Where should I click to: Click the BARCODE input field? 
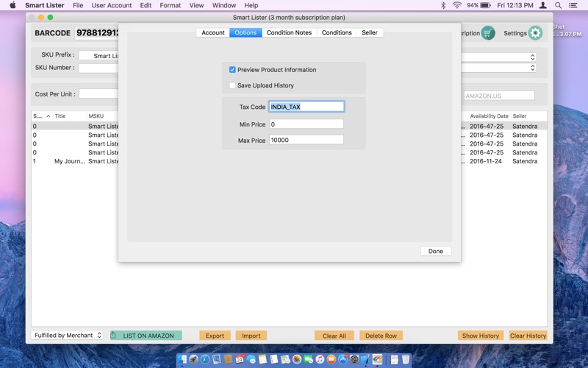pyautogui.click(x=97, y=33)
